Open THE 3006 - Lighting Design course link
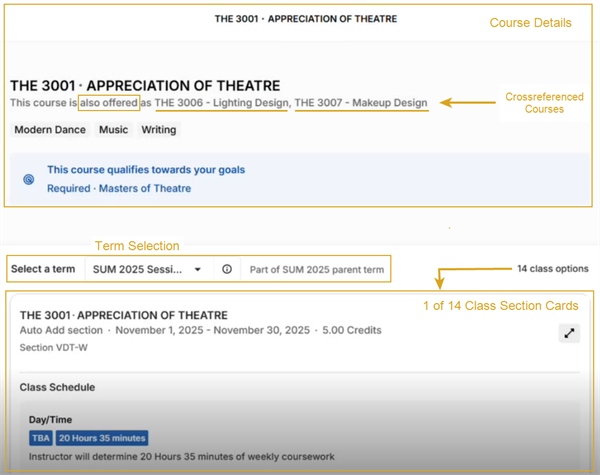 (222, 103)
